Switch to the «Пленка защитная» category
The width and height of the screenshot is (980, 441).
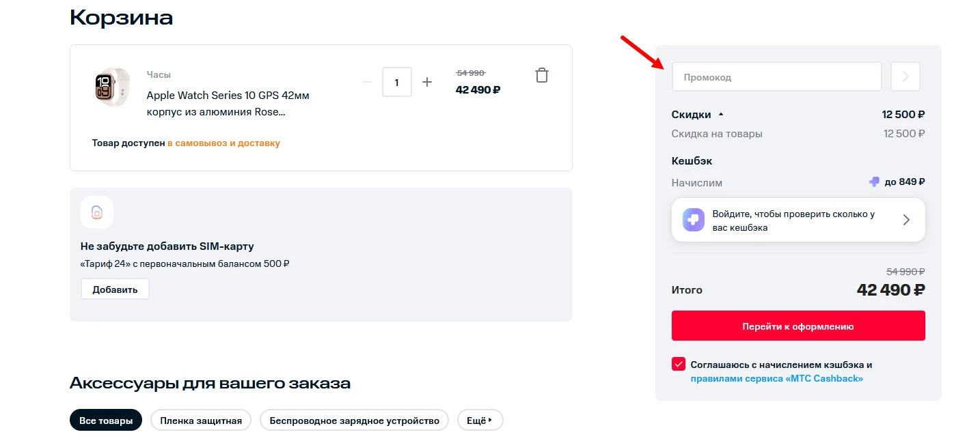200,421
